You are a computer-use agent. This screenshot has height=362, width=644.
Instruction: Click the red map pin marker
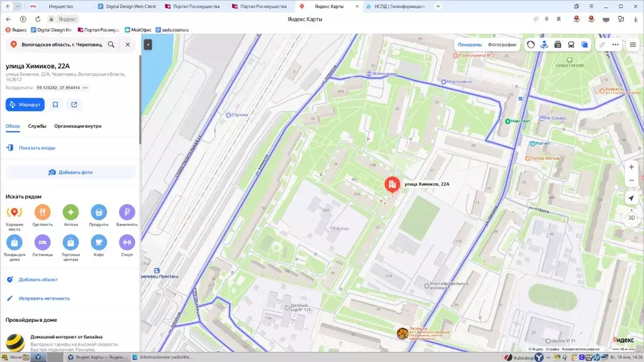tap(392, 184)
